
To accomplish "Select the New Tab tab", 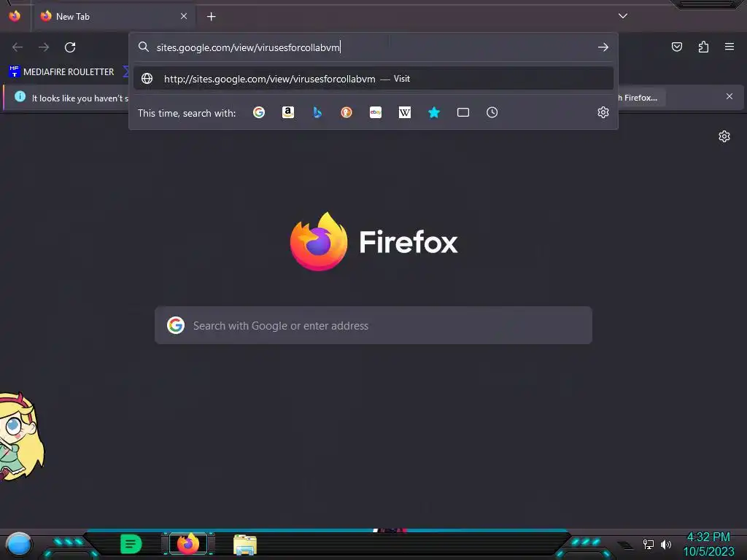I will [x=113, y=17].
